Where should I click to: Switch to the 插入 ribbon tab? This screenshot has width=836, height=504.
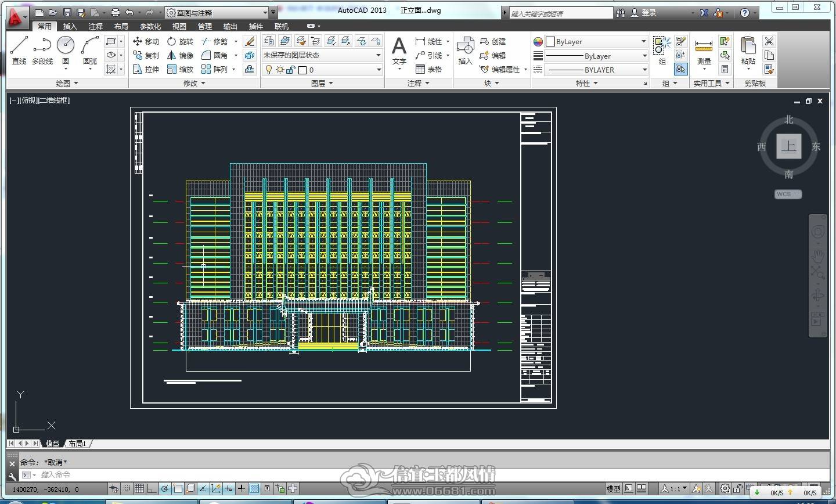click(x=70, y=26)
